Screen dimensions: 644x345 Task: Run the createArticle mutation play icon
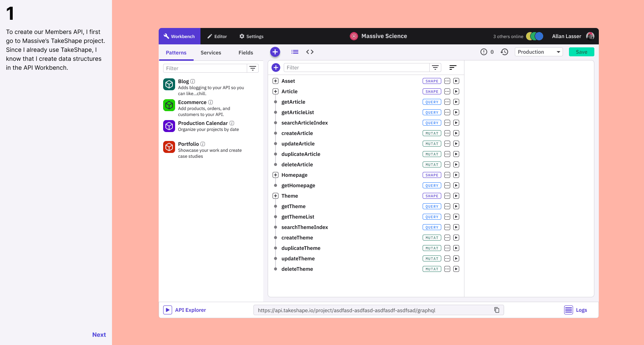[x=456, y=133]
